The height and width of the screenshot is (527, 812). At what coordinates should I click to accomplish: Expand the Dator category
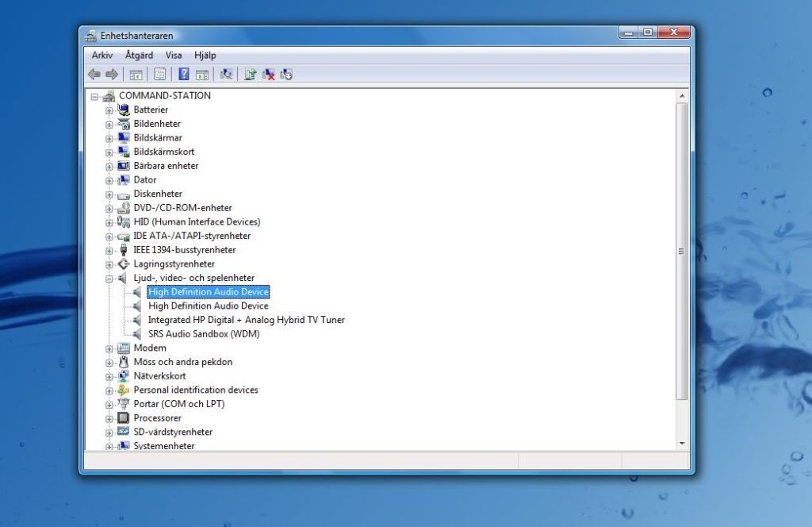[109, 181]
